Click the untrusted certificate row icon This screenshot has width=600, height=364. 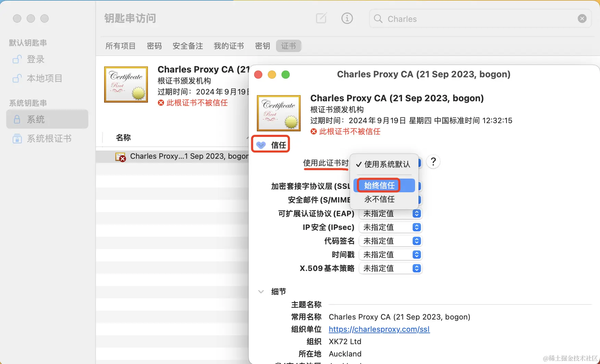(x=121, y=157)
